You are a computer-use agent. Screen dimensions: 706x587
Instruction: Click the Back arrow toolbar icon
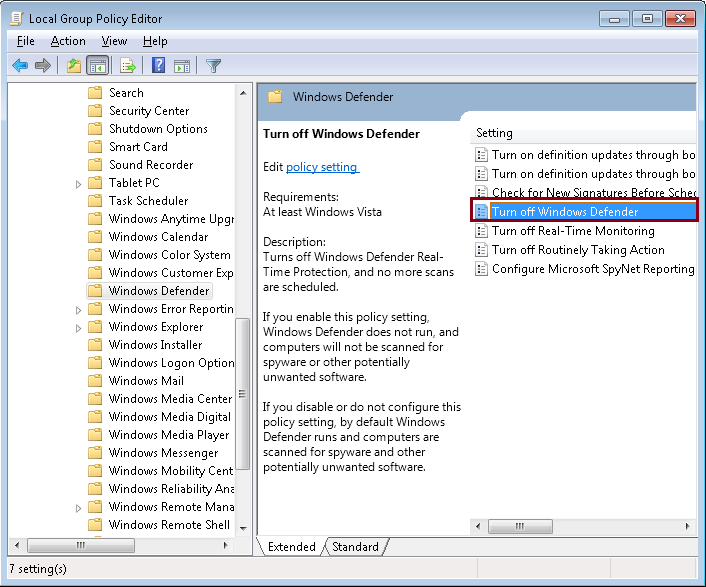pyautogui.click(x=20, y=66)
